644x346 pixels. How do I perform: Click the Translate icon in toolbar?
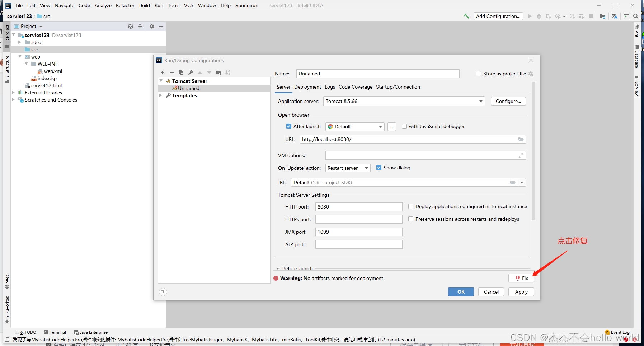tap(615, 16)
